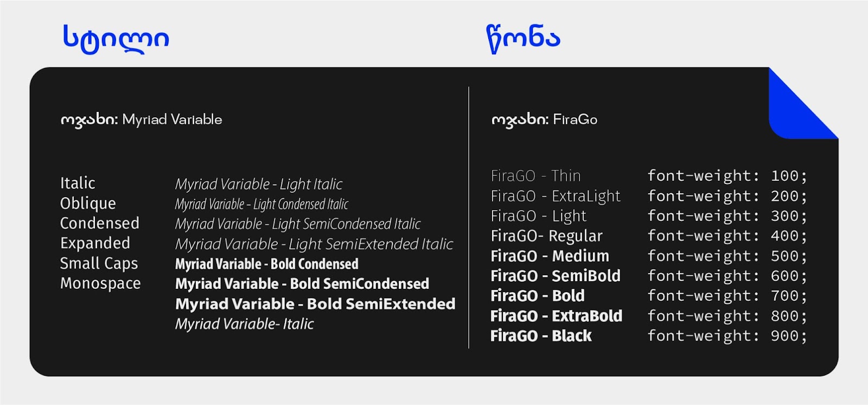
Task: Click font-weight: 900; code line
Action: pyautogui.click(x=727, y=336)
